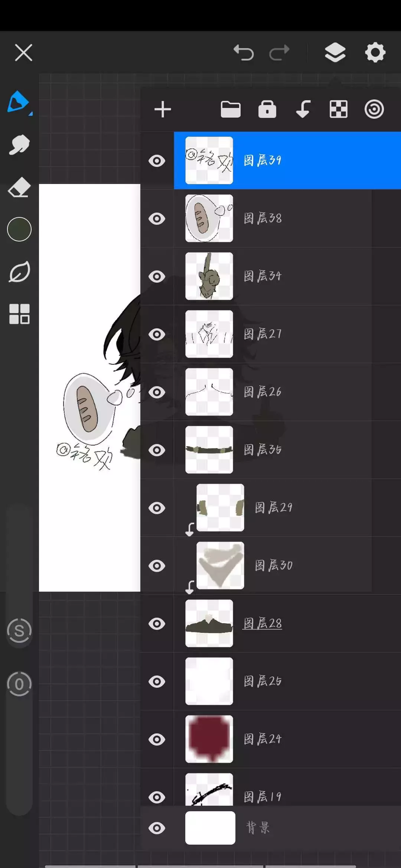The height and width of the screenshot is (868, 401).
Task: Open the settings gear
Action: pyautogui.click(x=375, y=52)
